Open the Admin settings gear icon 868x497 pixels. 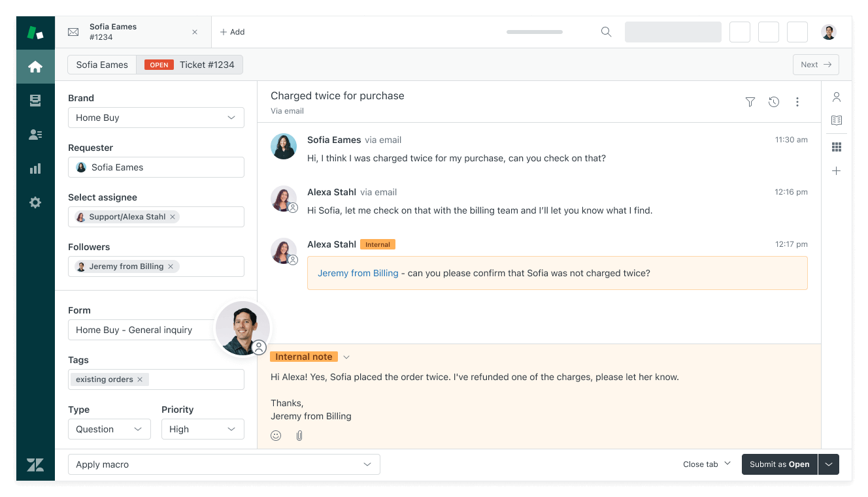coord(35,202)
